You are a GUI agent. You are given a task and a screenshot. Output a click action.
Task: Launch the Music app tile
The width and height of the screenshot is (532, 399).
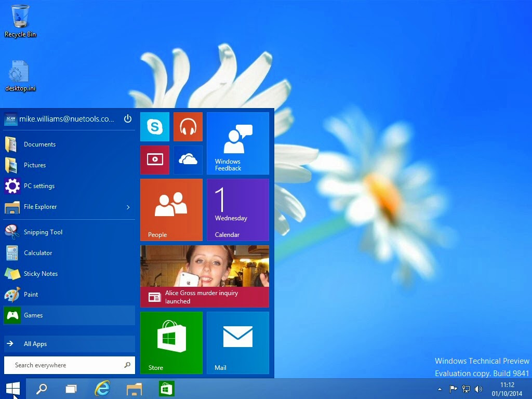click(188, 126)
